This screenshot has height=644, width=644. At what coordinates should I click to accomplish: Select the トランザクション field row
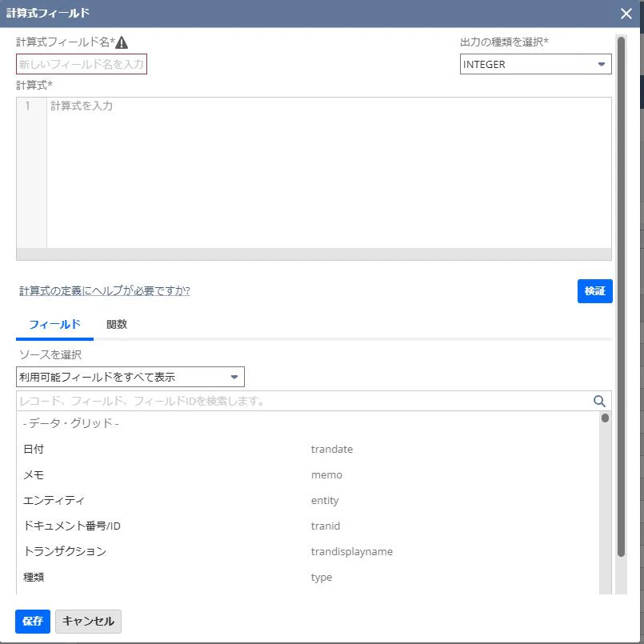pyautogui.click(x=308, y=551)
